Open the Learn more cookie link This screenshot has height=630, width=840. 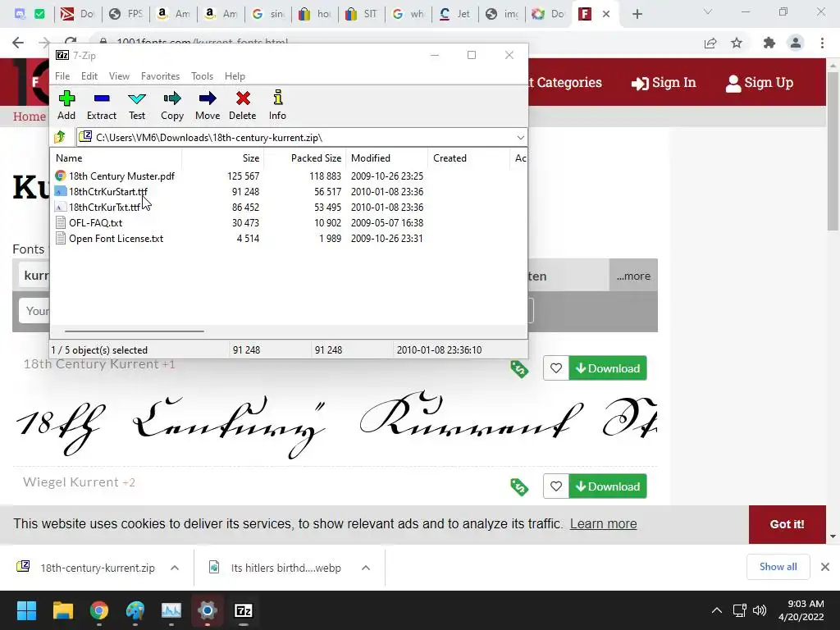point(603,523)
